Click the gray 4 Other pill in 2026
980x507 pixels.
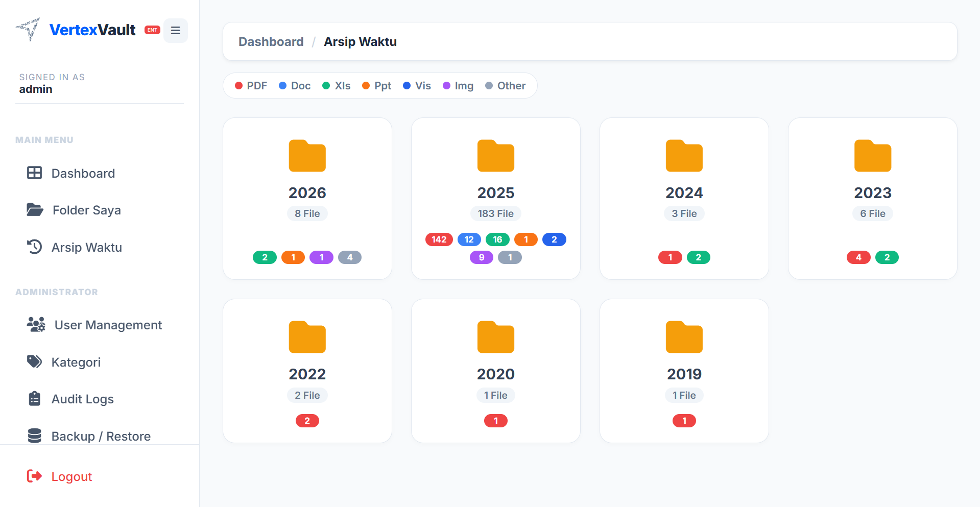tap(350, 257)
